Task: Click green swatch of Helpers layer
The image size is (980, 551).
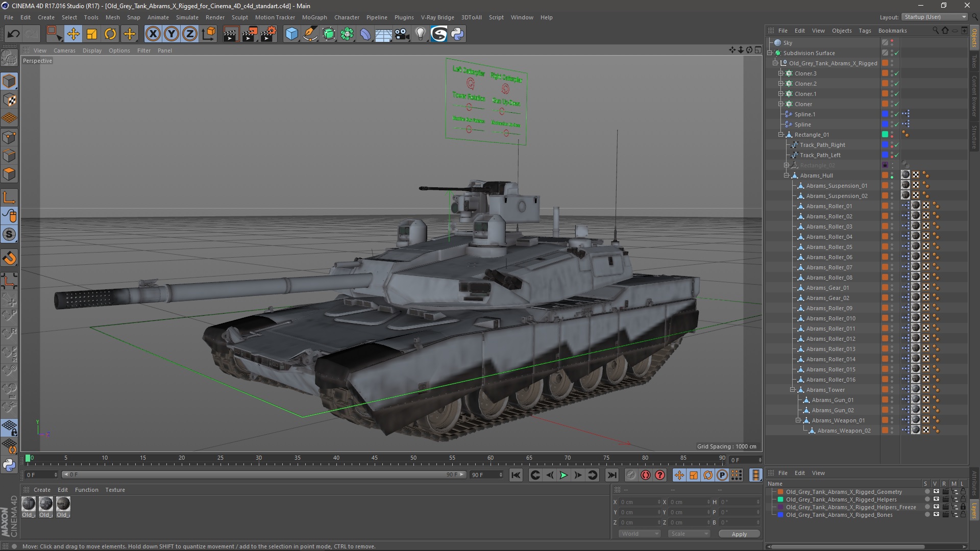Action: click(780, 499)
